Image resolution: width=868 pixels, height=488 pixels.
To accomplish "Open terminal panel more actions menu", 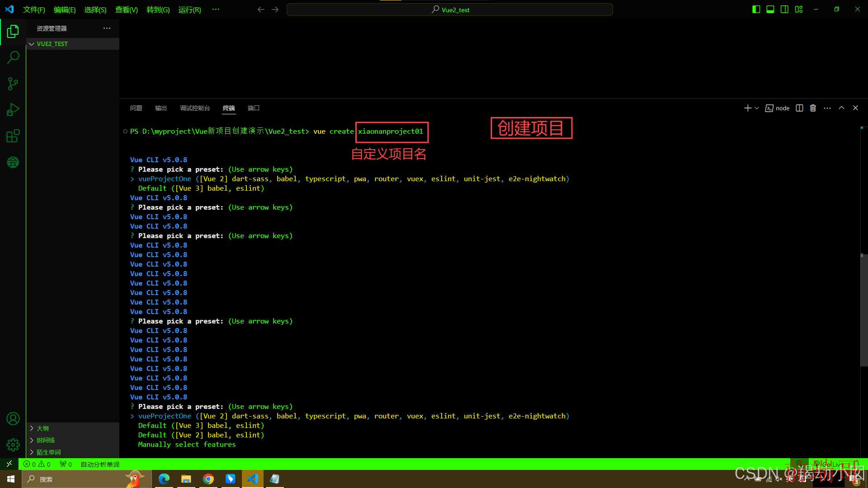I will point(827,108).
